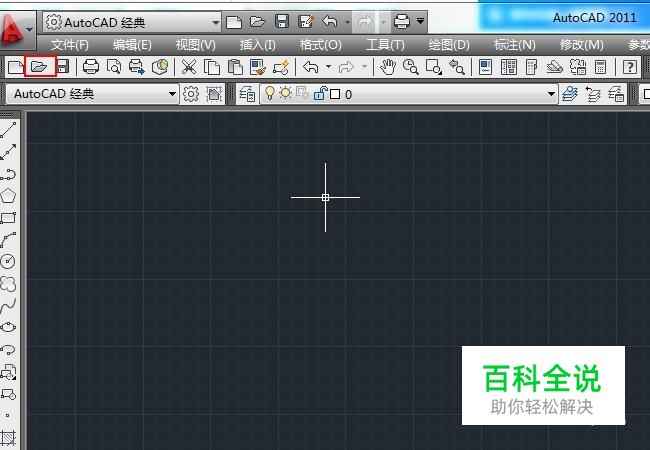Click the Copy clip icon
This screenshot has height=450, width=650.
point(212,67)
